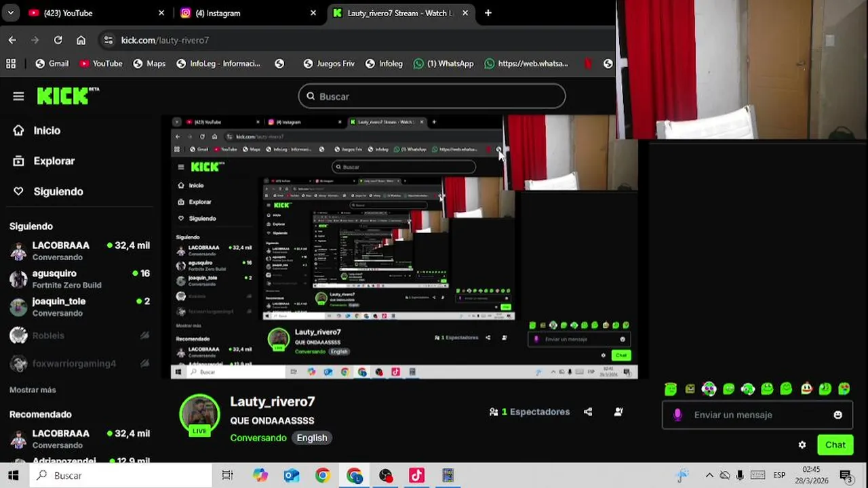Open the https://web.whatsa... bookmark
The width and height of the screenshot is (868, 488).
click(526, 64)
